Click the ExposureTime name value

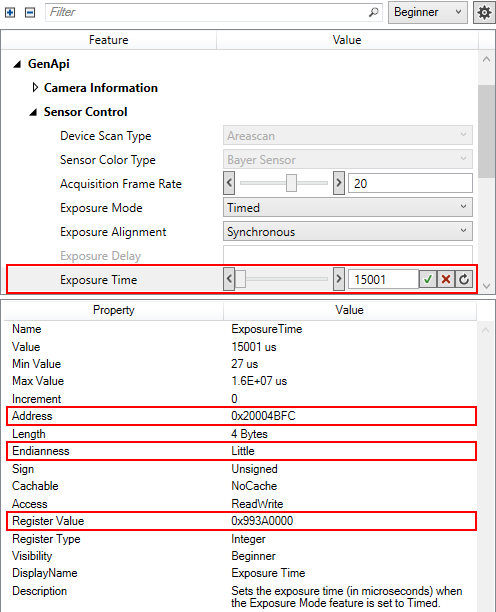pyautogui.click(x=267, y=329)
